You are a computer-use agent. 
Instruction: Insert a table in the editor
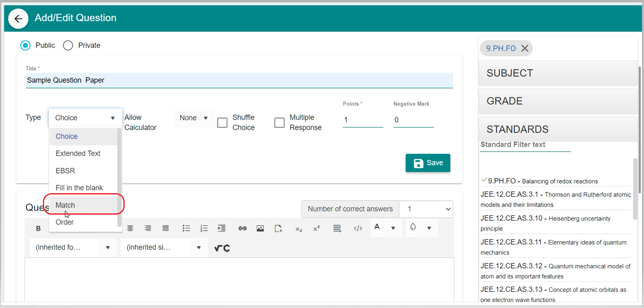pyautogui.click(x=337, y=228)
